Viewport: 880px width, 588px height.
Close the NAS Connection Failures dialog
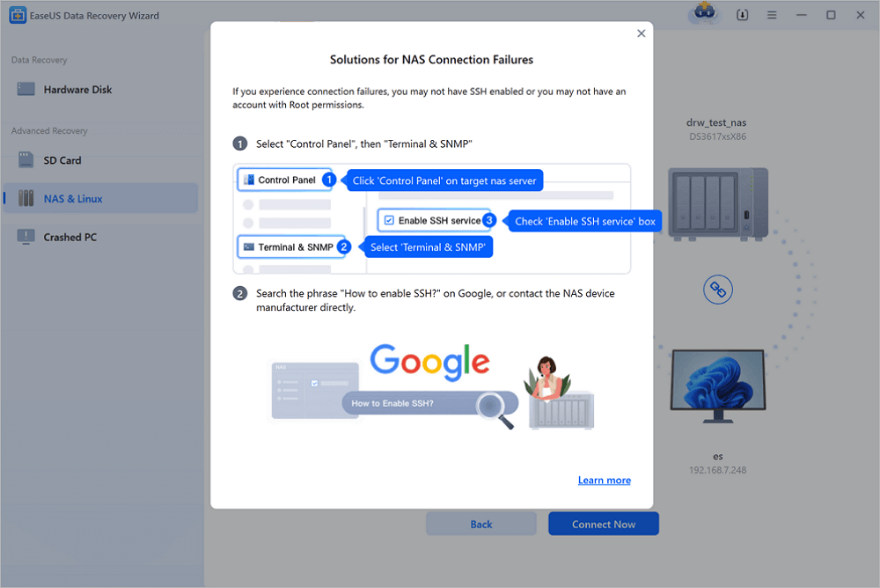tap(641, 33)
